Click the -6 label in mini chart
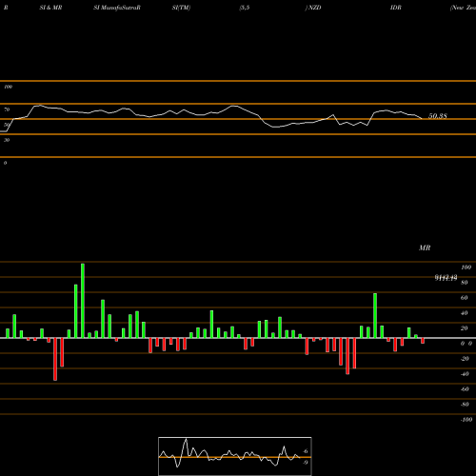This screenshot has height=476, width=476. [x=305, y=451]
